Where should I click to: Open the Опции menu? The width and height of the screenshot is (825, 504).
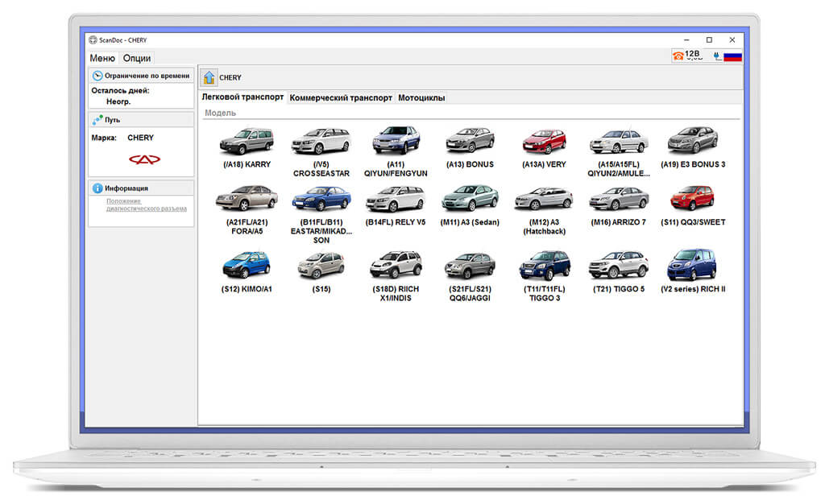pyautogui.click(x=137, y=58)
